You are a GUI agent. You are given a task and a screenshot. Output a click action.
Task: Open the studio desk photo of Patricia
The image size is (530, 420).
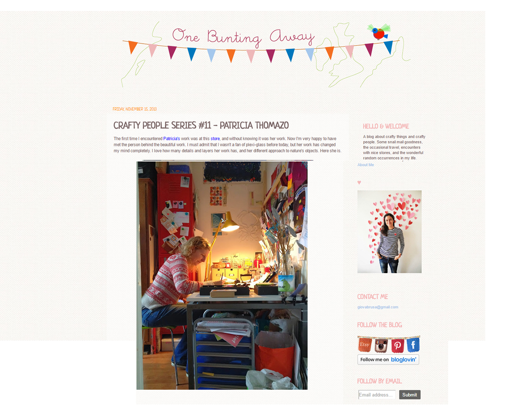pos(222,275)
